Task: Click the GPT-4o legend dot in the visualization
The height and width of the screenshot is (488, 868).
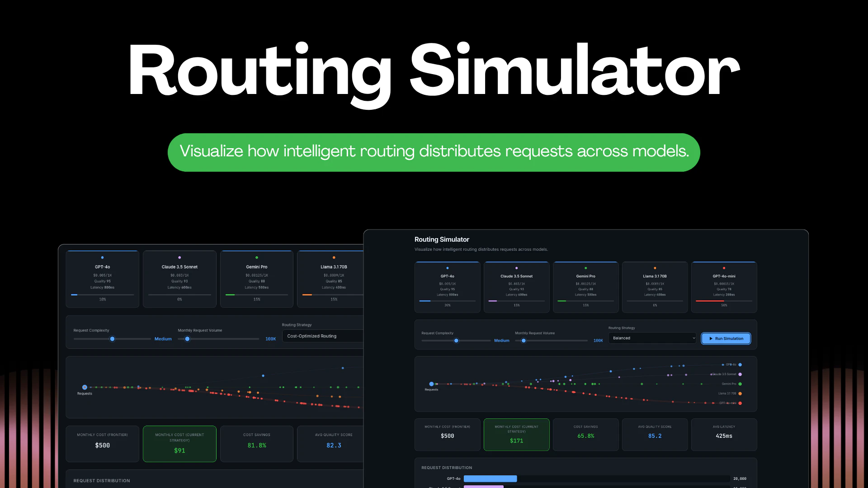Action: coord(740,365)
